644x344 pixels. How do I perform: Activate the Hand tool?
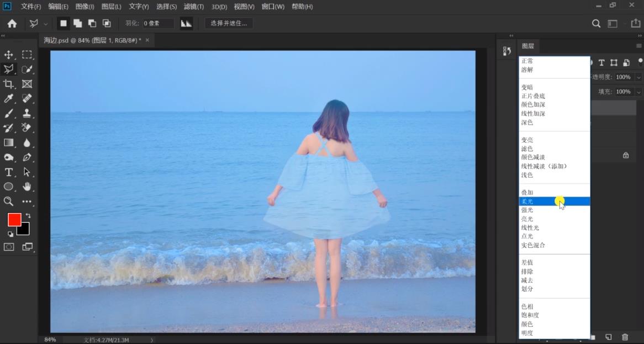tap(27, 187)
